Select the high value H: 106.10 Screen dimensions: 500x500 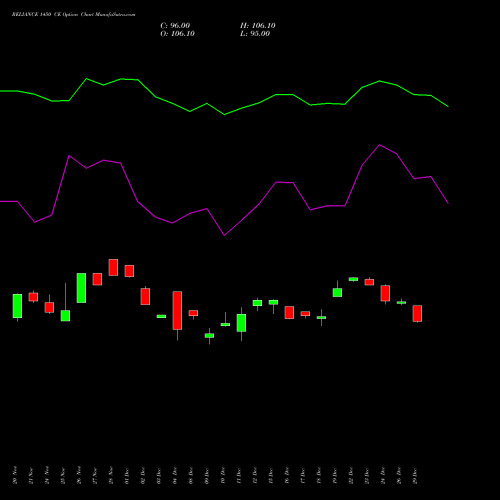pos(258,26)
